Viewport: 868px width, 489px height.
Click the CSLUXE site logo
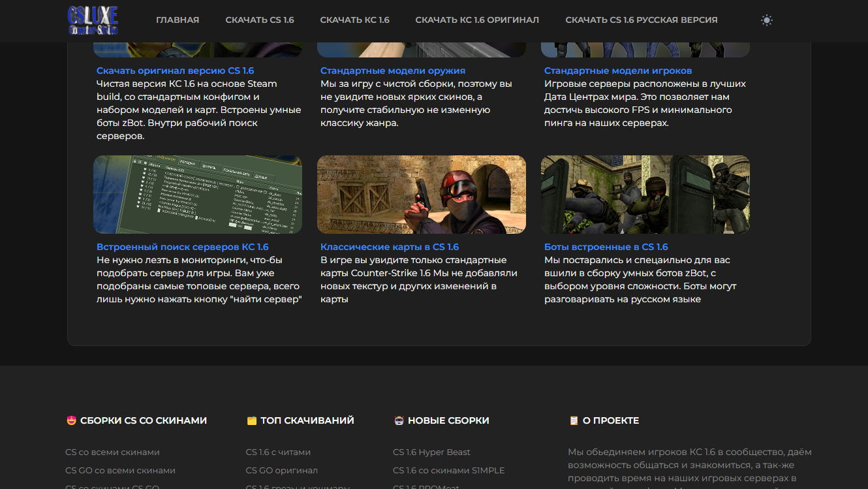(x=93, y=20)
